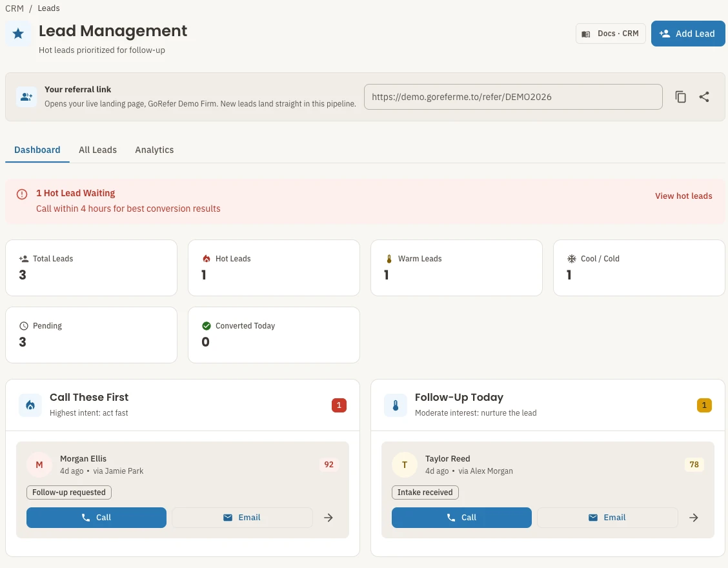Click 'via Alex Morgan' text
728x568 pixels.
pos(485,471)
